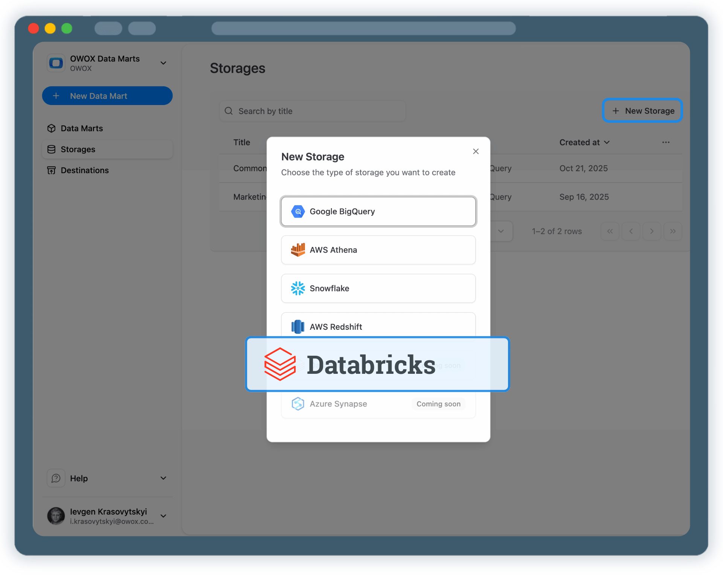Click the Storages database icon
Screen dimensions: 723x588
[x=52, y=149]
